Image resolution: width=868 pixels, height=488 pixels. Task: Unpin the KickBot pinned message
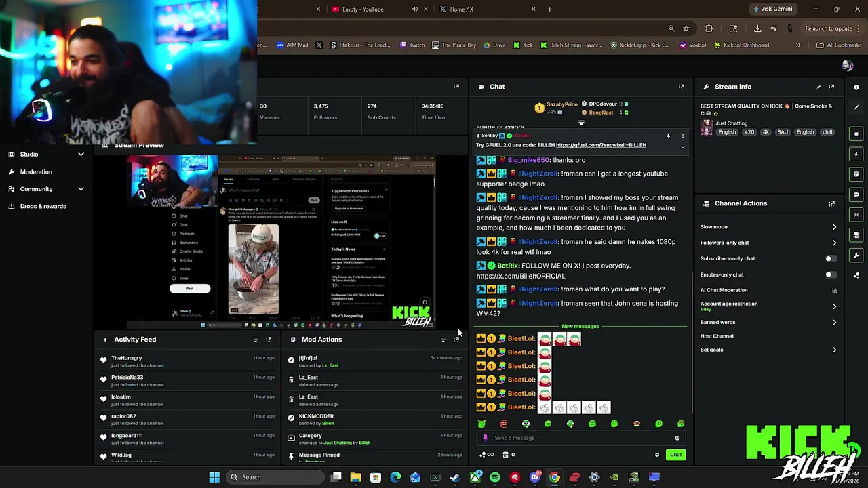[668, 136]
